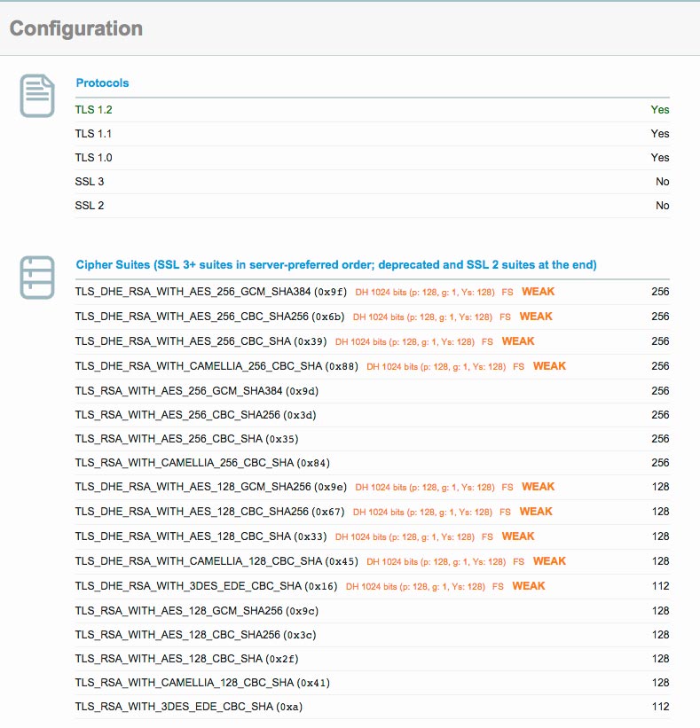Image resolution: width=700 pixels, height=728 pixels.
Task: Select TLS_RSA_WITH_AES_256_GCM_SHA384 (0x9d) suite
Action: (x=372, y=391)
